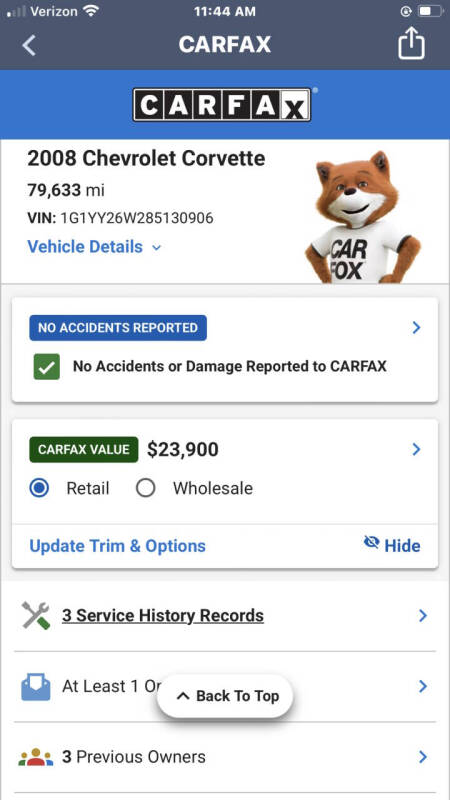Open 3 Service History Records link
This screenshot has width=450, height=800.
(163, 616)
